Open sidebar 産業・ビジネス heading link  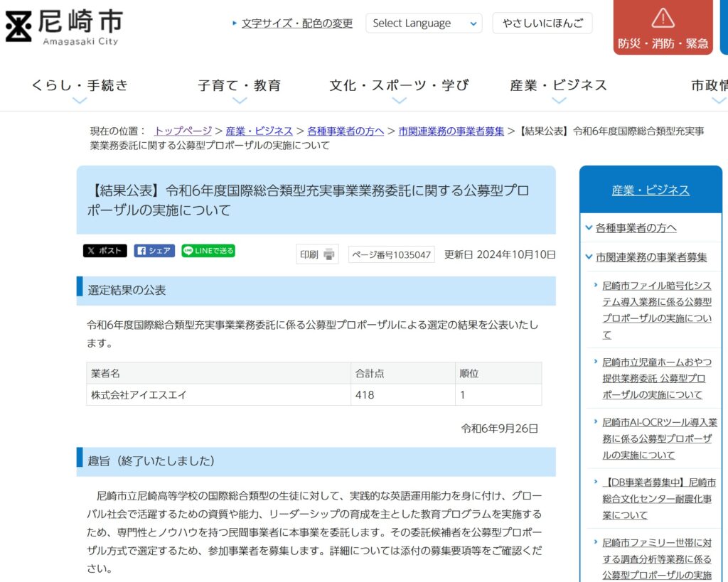[x=650, y=190]
